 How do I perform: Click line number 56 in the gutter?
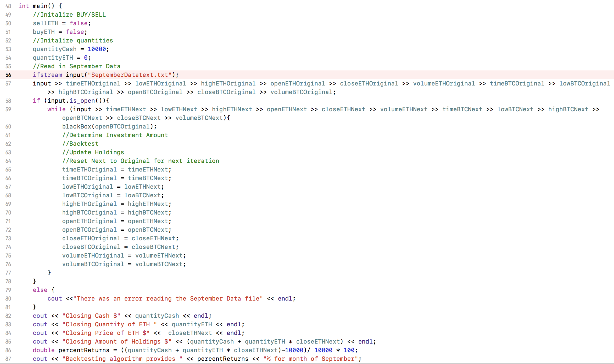(x=8, y=75)
